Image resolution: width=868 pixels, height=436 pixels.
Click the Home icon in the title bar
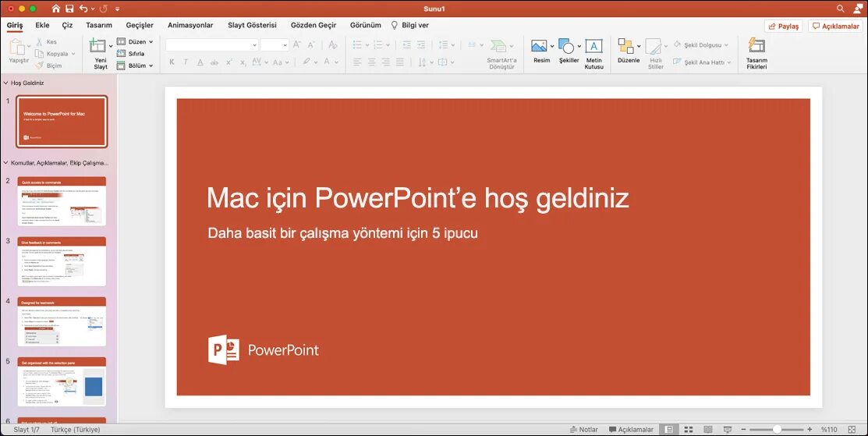coord(55,9)
